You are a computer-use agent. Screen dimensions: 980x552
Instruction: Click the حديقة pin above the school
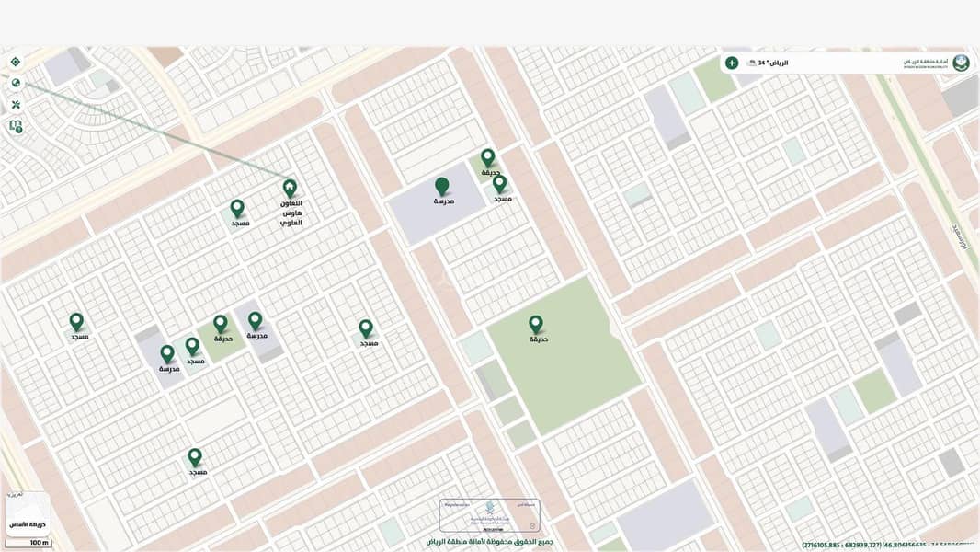click(x=488, y=158)
